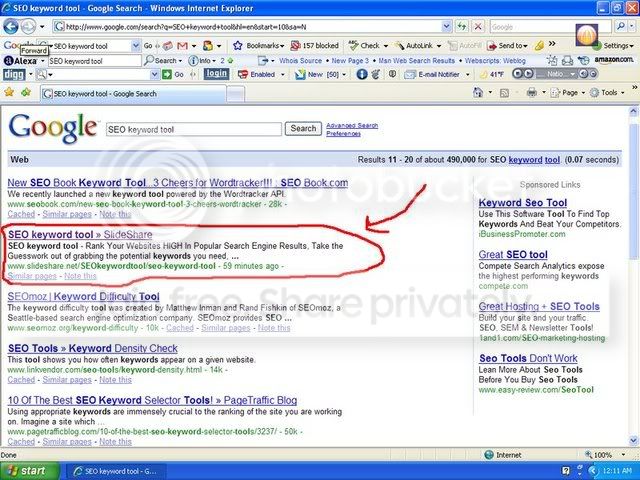Click the digg login button
This screenshot has width=640, height=480.
click(216, 74)
